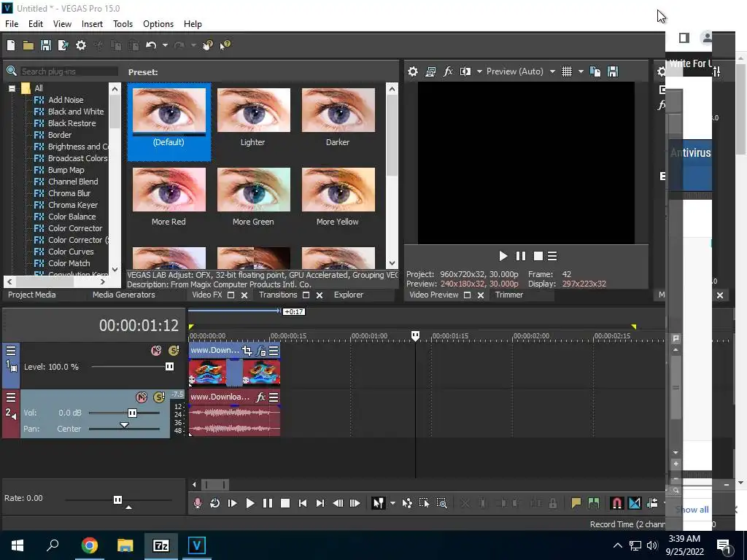Switch to the Trimmer tab
The image size is (747, 560).
[x=509, y=295]
